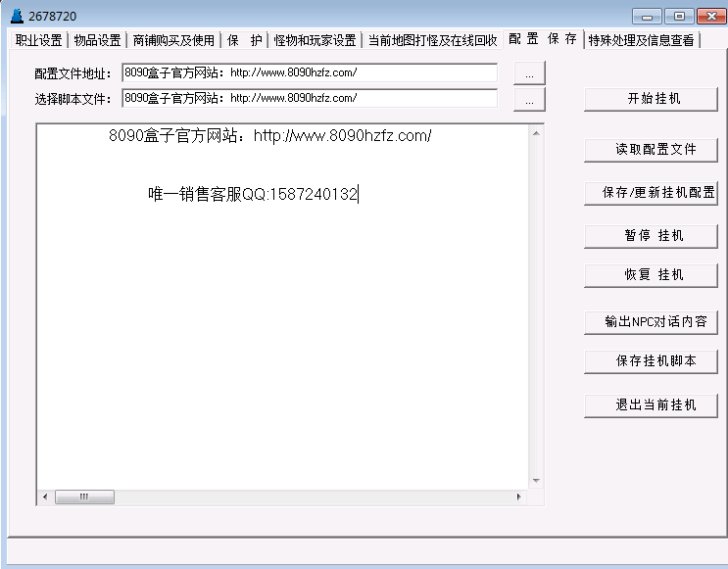Browse for the 配置文件地址 path
Screen dimensions: 728x569
(x=529, y=72)
